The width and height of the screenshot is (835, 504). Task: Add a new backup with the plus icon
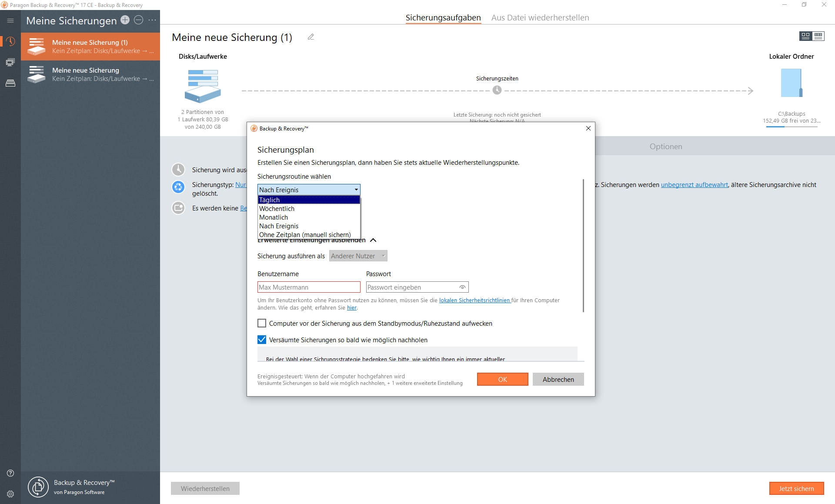[125, 20]
